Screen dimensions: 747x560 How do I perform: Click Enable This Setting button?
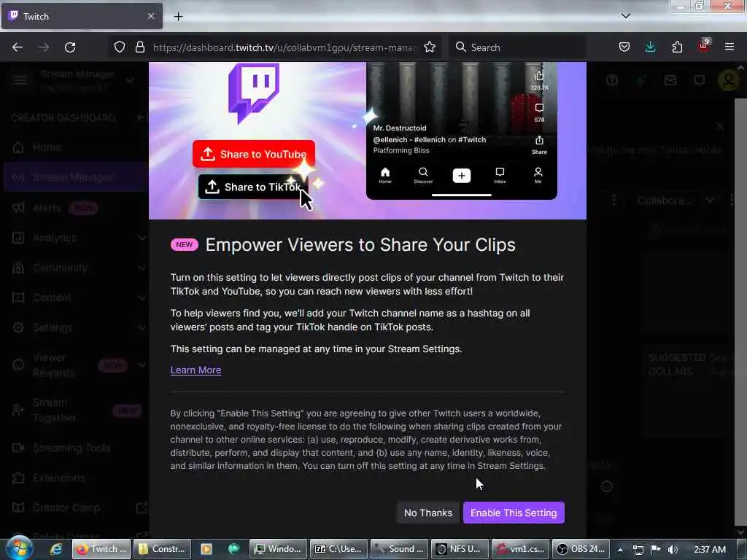point(514,513)
